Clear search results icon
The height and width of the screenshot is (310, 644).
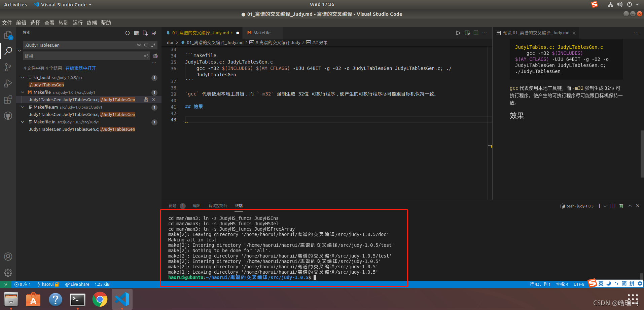point(136,33)
